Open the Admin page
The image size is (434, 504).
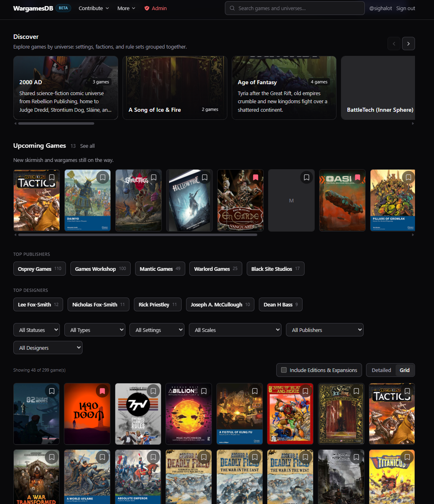coord(155,8)
